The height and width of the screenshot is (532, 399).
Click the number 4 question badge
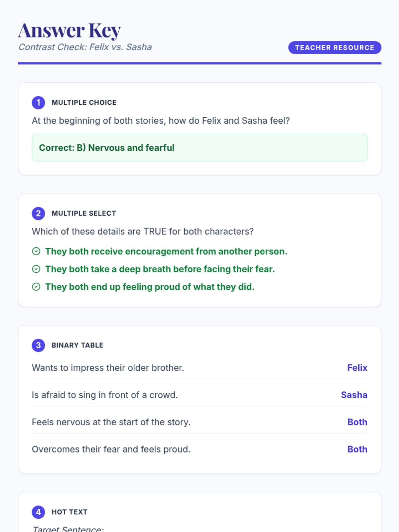pyautogui.click(x=38, y=512)
